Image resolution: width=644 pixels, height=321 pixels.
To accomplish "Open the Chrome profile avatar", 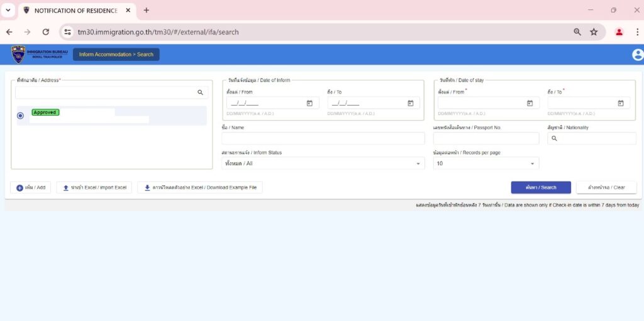I will click(619, 32).
